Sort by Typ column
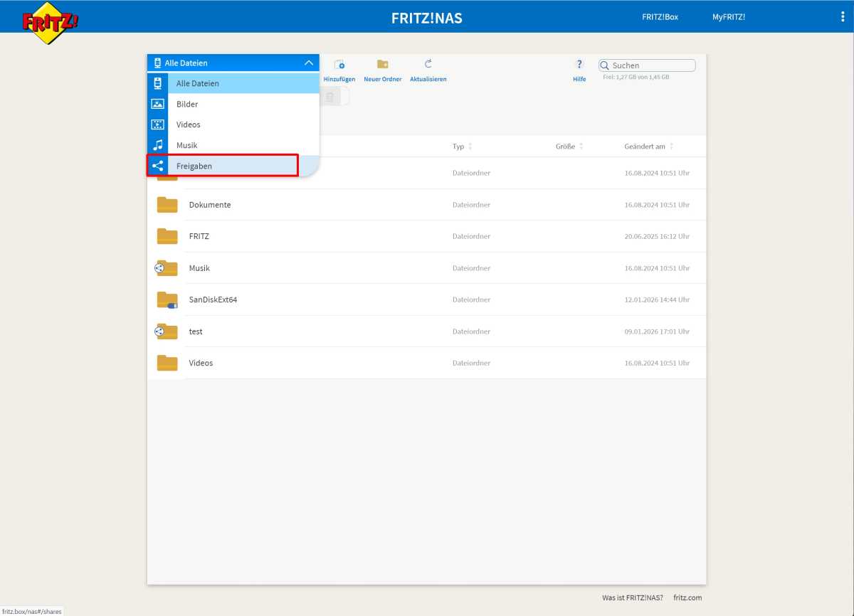This screenshot has height=616, width=854. click(x=463, y=147)
